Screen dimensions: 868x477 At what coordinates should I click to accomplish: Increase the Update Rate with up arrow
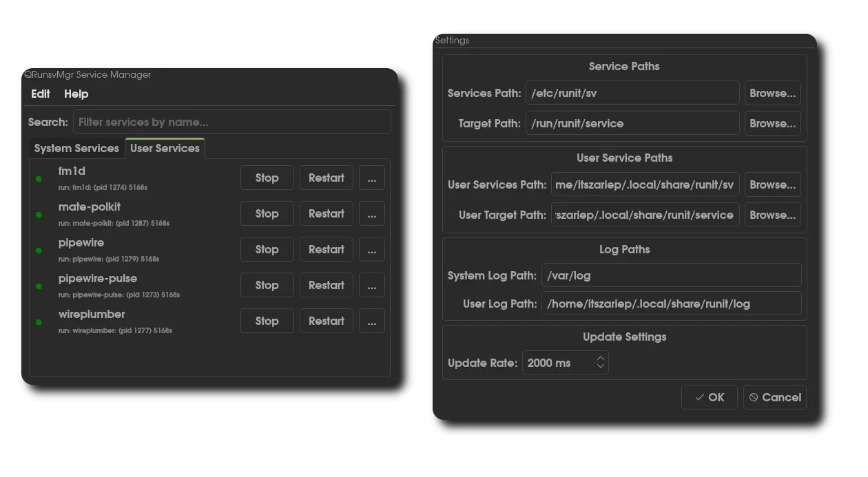click(601, 359)
